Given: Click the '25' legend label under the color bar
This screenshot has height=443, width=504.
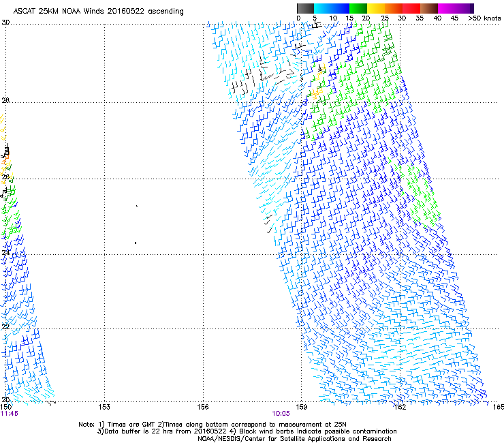Looking at the screenshot, I should 385,18.
